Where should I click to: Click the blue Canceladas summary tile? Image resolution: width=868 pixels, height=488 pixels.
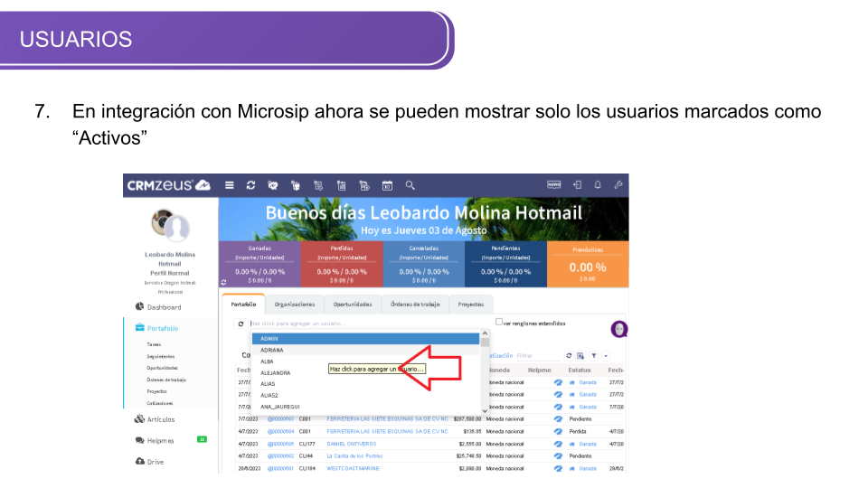423,264
